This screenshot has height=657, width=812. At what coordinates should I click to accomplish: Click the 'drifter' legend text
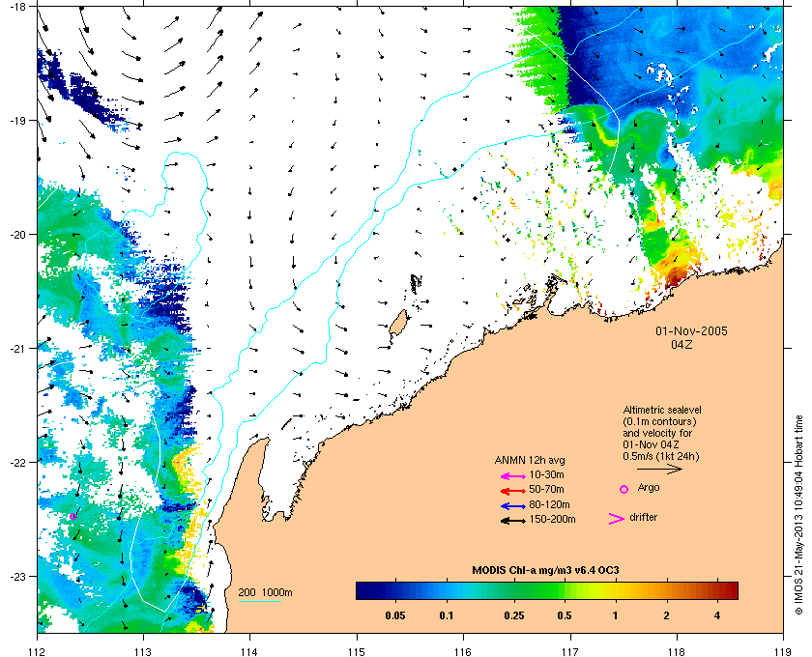[x=643, y=517]
